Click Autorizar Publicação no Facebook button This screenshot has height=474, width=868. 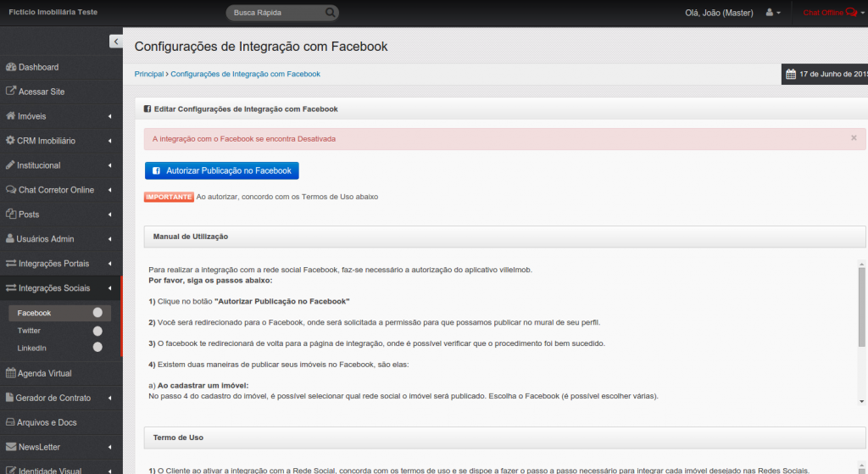tap(222, 170)
